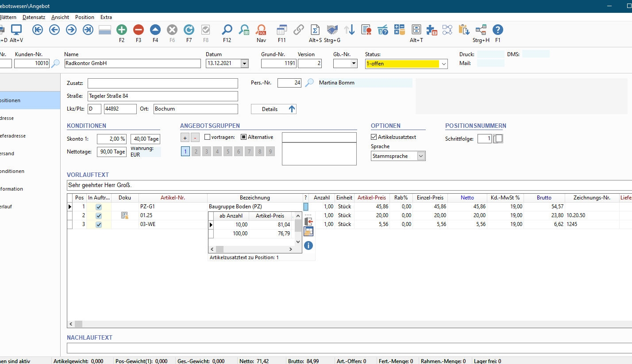Viewport: 632px width, 364px height.
Task: Click the Details button
Action: 274,109
